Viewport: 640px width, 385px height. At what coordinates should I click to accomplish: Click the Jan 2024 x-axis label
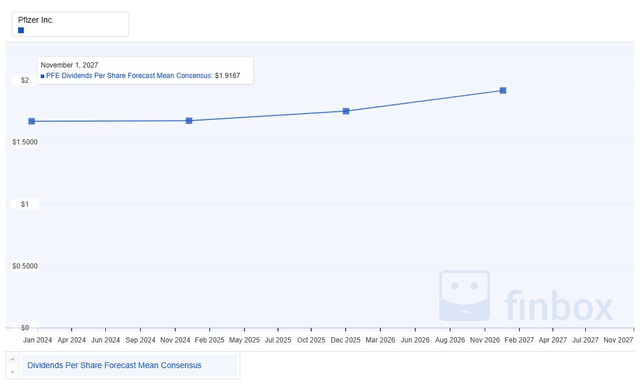point(38,340)
